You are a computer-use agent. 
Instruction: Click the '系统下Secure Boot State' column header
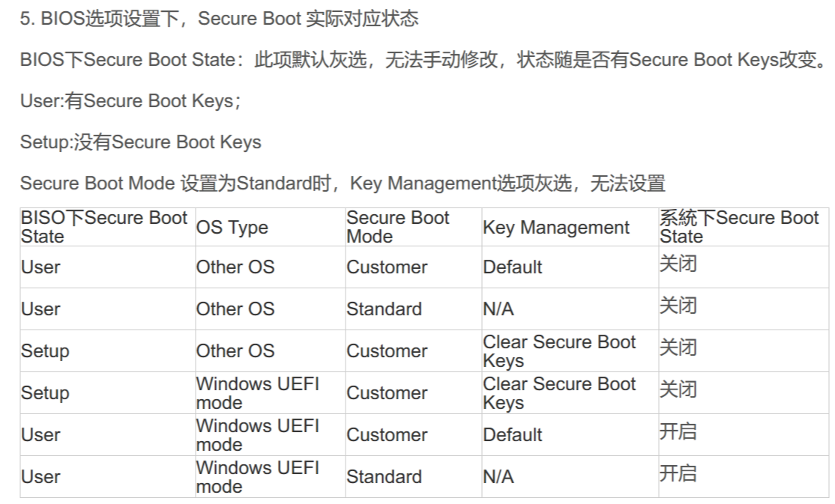click(x=738, y=227)
